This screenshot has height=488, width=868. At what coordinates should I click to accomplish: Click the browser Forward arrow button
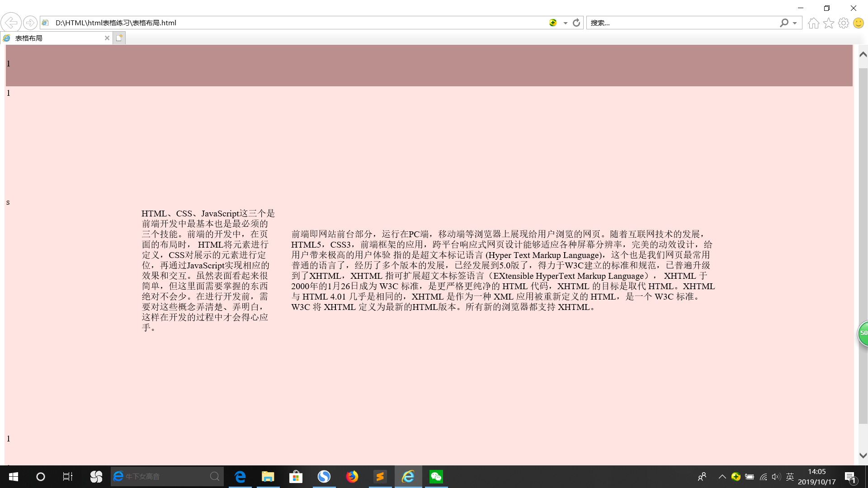coord(30,23)
